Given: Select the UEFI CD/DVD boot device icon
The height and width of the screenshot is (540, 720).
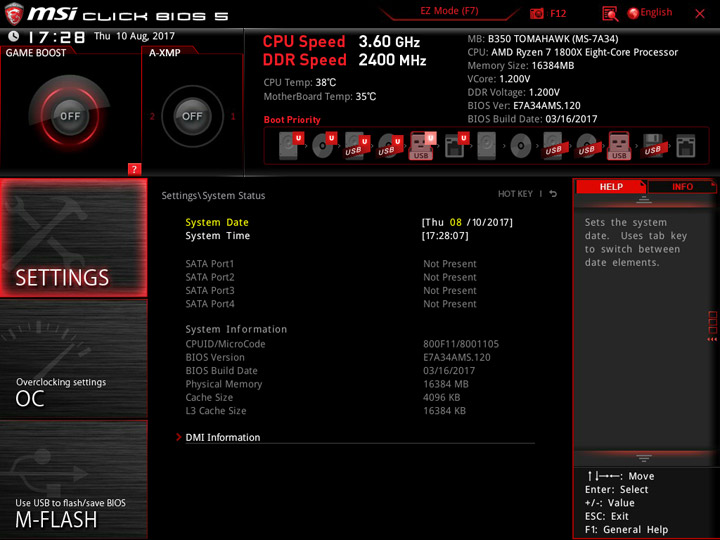Looking at the screenshot, I should (324, 146).
